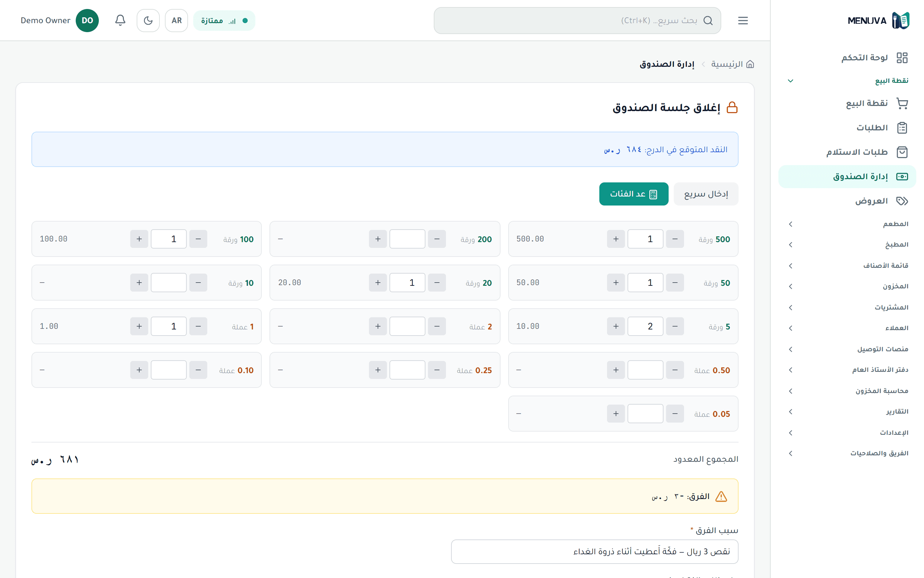The width and height of the screenshot is (924, 578).
Task: Open the hamburger sidebar menu icon
Action: coord(743,20)
